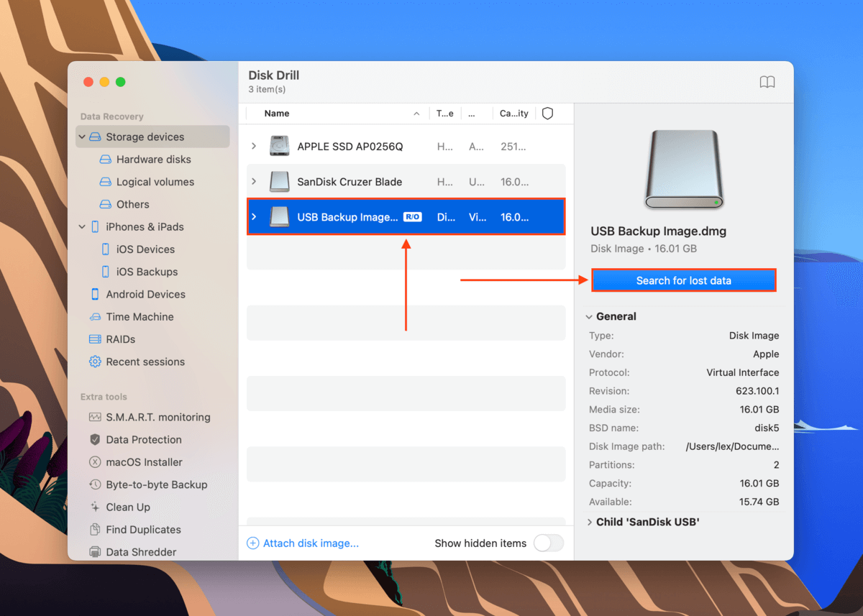Toggle the Show hidden items switch

tap(548, 543)
